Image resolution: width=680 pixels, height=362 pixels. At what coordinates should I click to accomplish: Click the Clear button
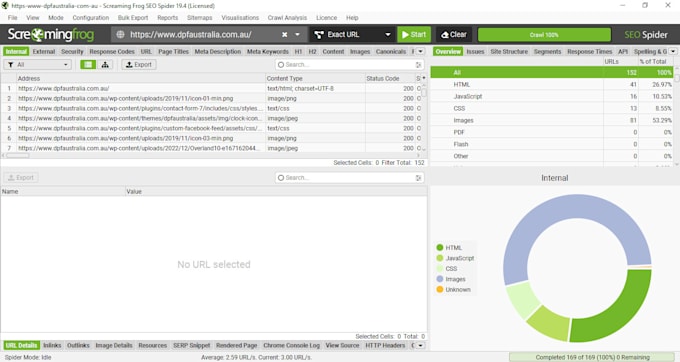point(454,35)
